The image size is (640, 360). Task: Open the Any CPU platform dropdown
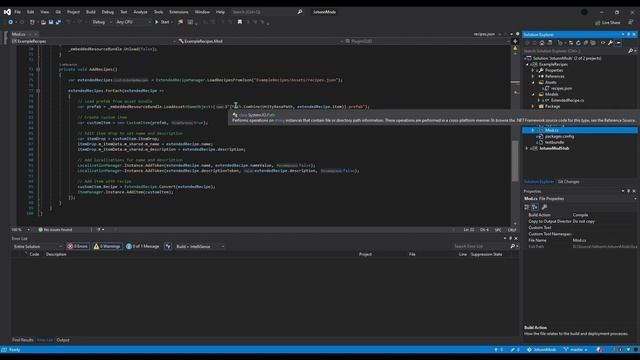pyautogui.click(x=133, y=22)
